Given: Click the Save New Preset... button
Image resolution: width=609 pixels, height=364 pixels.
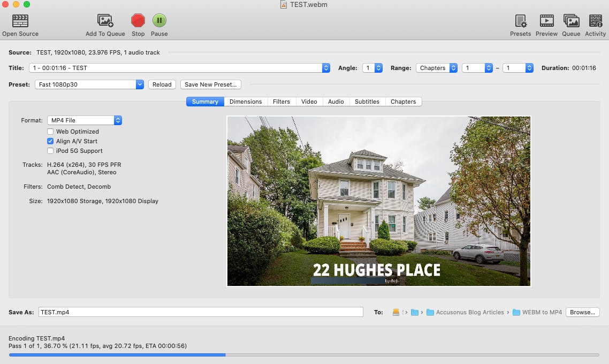Looking at the screenshot, I should [211, 84].
